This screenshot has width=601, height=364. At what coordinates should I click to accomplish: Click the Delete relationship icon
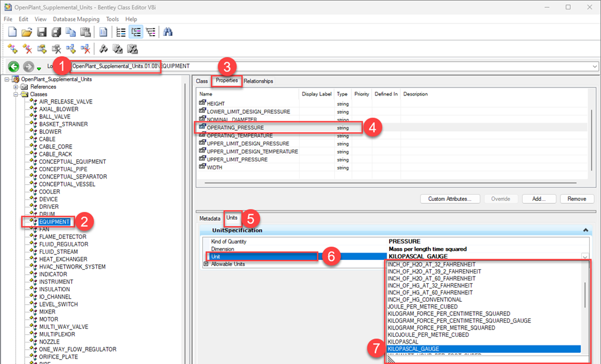86,49
